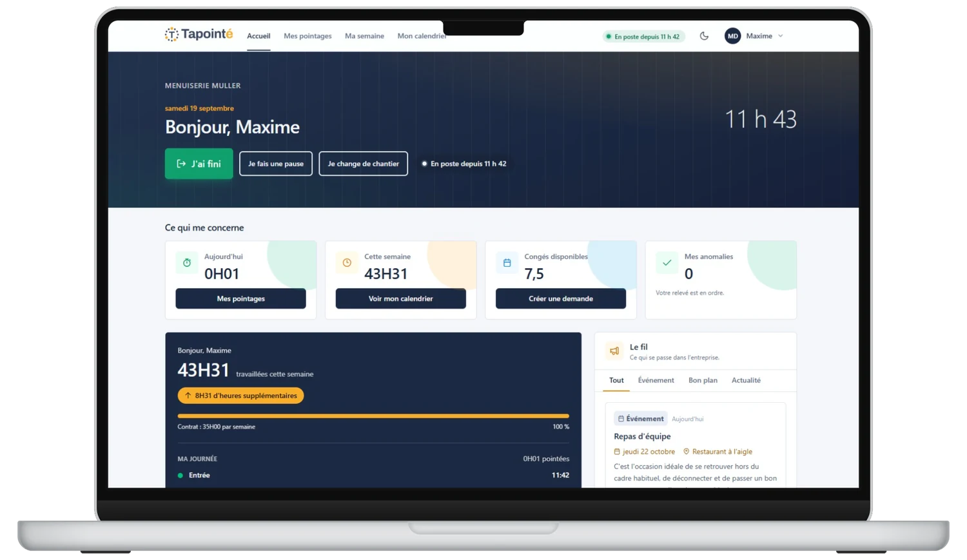Click the Restaurant à l'aigle location text

[x=722, y=452]
